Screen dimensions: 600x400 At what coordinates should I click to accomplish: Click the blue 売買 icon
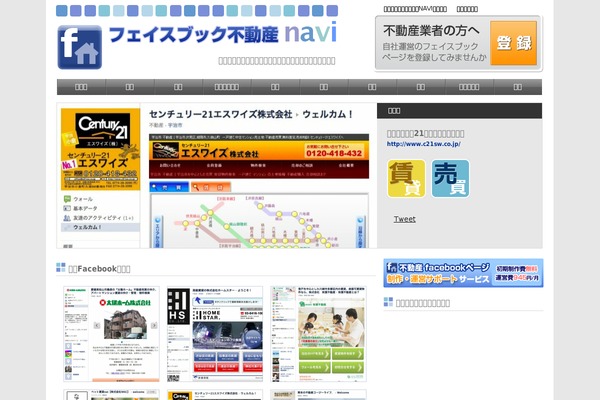pyautogui.click(x=450, y=179)
